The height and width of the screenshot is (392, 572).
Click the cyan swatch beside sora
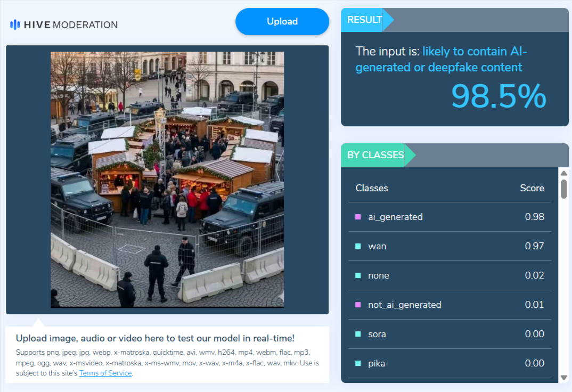point(358,334)
